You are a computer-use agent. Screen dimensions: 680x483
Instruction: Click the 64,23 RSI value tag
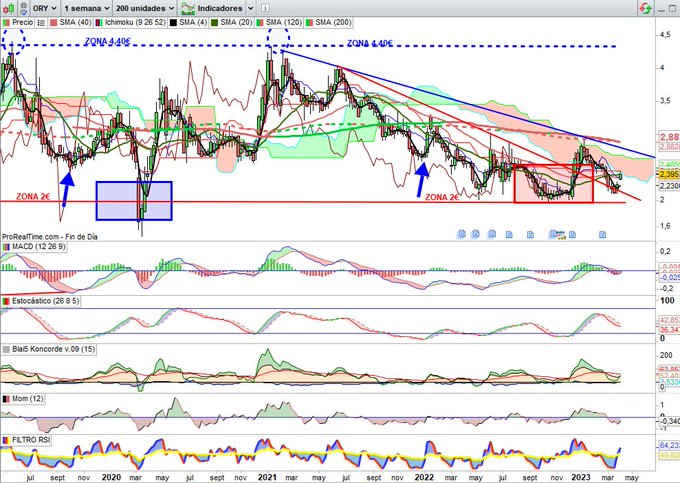670,445
